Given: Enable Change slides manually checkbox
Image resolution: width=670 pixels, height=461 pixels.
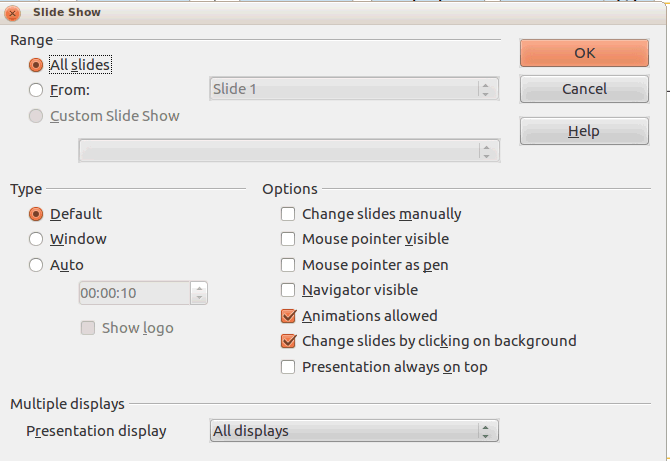Looking at the screenshot, I should coord(288,214).
